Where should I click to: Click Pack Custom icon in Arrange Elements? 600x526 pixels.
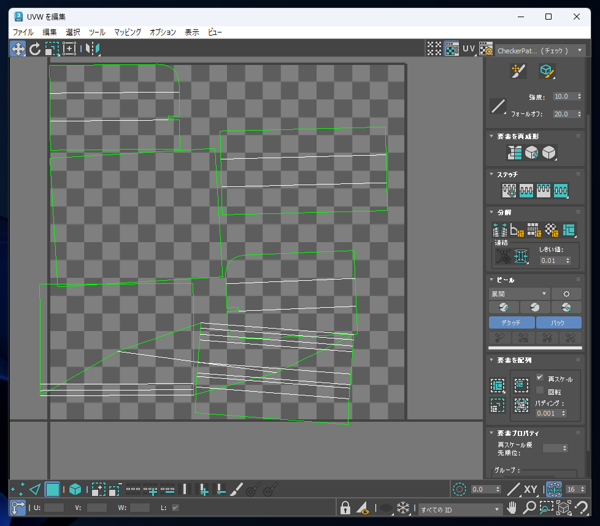coord(497,386)
